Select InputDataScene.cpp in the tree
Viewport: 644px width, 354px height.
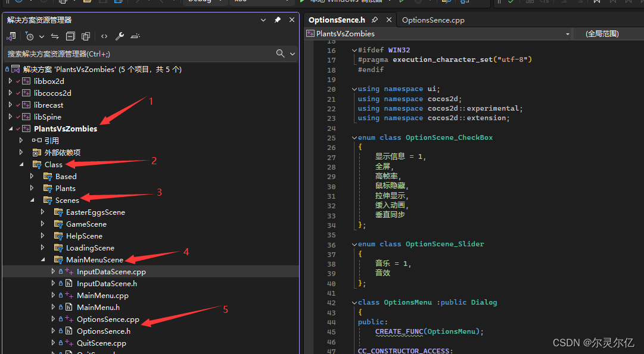click(x=111, y=271)
